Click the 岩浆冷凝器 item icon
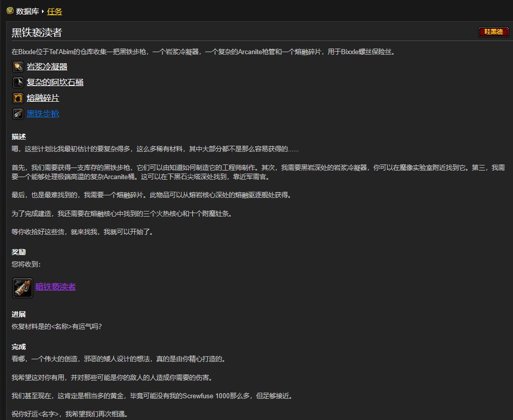 pyautogui.click(x=18, y=67)
